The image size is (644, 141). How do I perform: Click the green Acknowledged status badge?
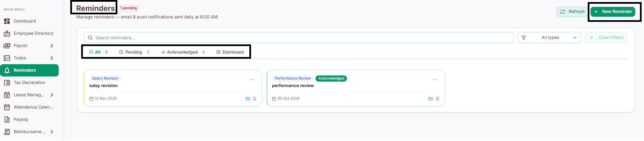[331, 79]
